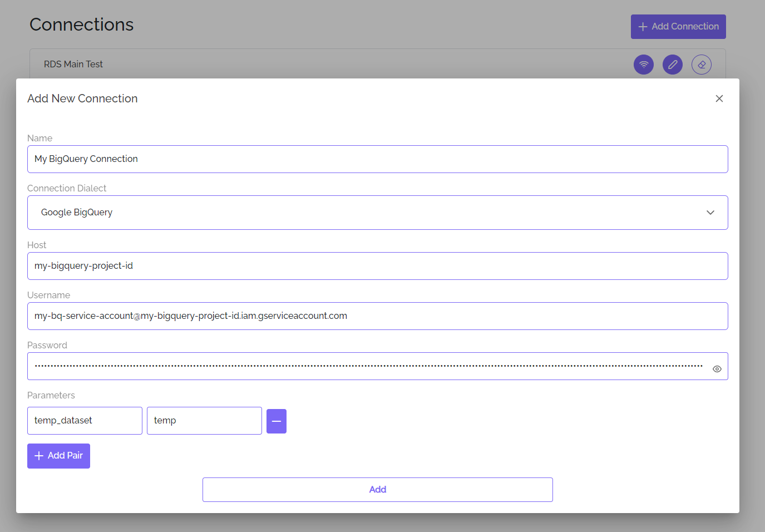Delete RDS Main Test using the eraser icon
The image size is (765, 532).
tap(702, 64)
